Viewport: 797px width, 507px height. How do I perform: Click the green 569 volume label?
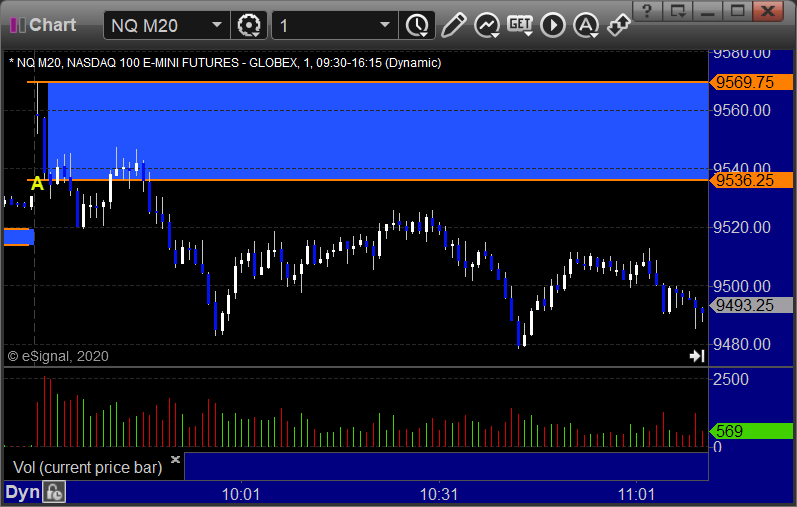(x=751, y=431)
